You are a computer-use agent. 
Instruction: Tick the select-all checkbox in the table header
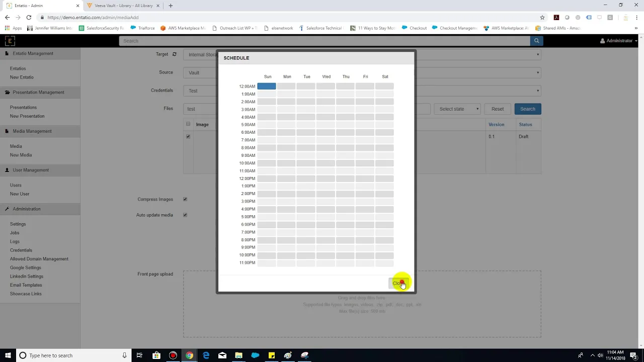tap(188, 124)
